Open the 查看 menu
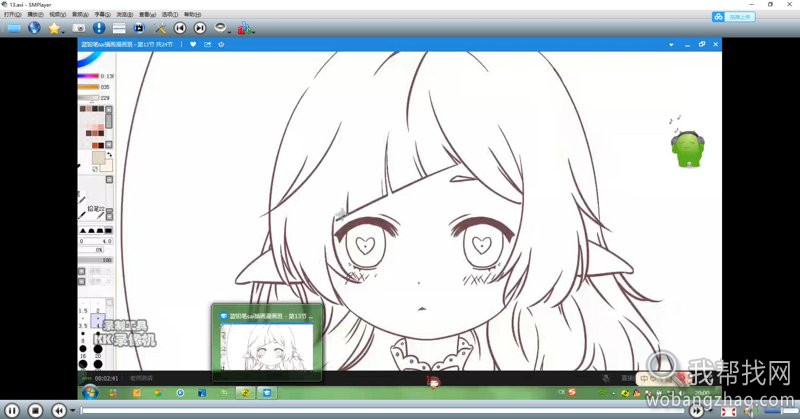The image size is (800, 419). (x=147, y=14)
